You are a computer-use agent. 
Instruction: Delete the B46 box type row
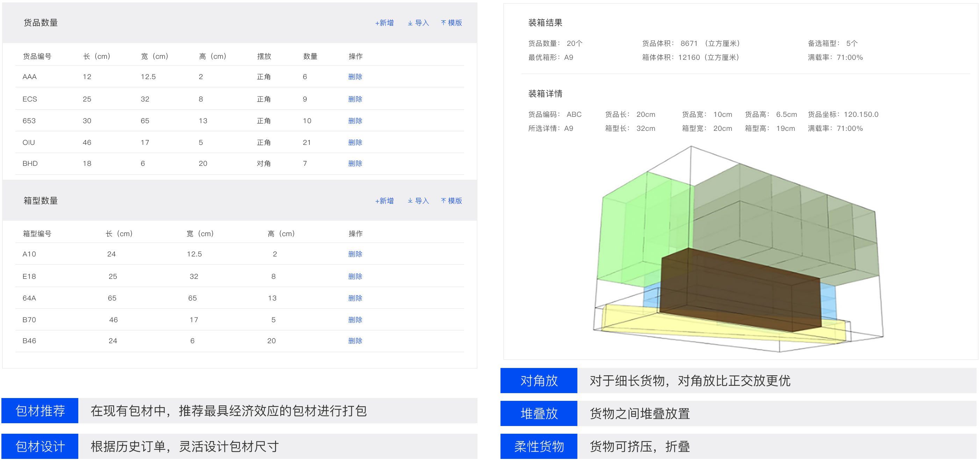[355, 341]
